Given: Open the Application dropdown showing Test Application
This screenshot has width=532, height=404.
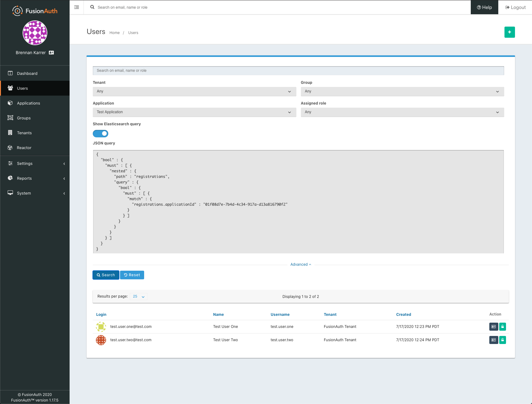Looking at the screenshot, I should tap(194, 112).
